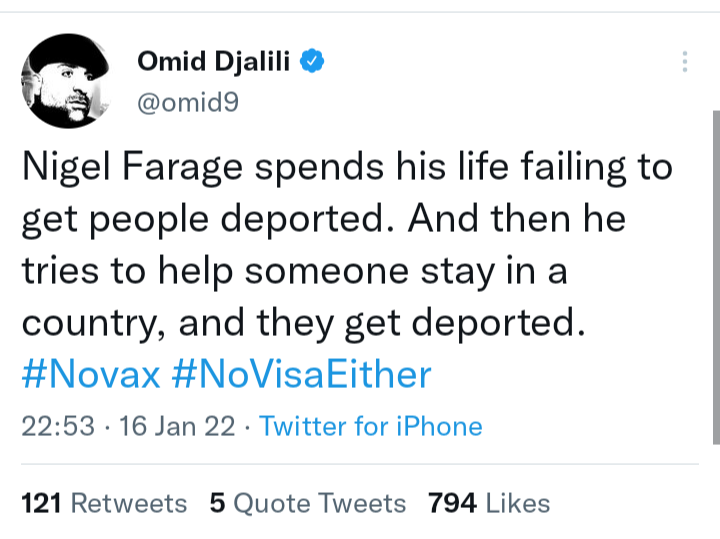
Task: Open the three-dot more options menu
Action: [x=685, y=62]
